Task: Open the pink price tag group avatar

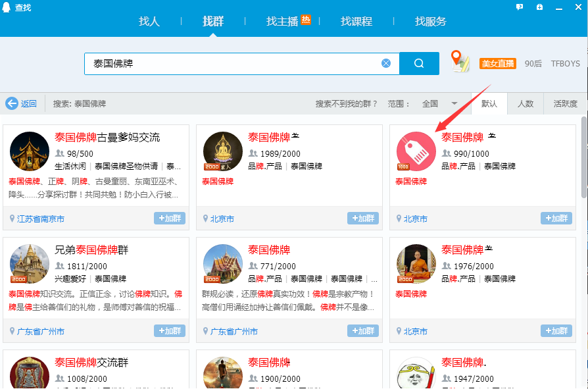Action: pyautogui.click(x=416, y=151)
